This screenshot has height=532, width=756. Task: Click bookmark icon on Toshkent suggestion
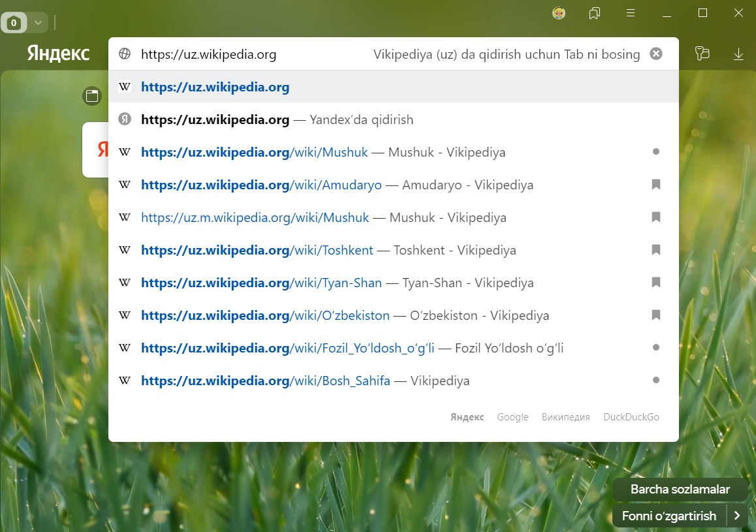[656, 250]
